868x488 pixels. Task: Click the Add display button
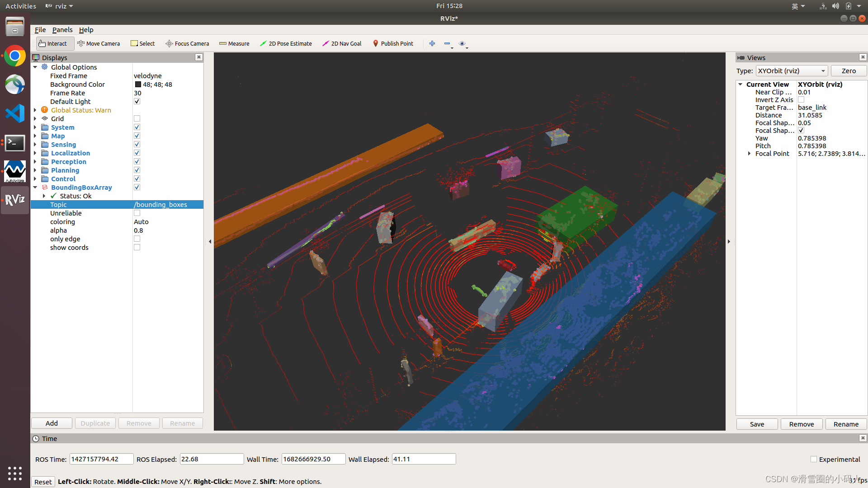52,423
